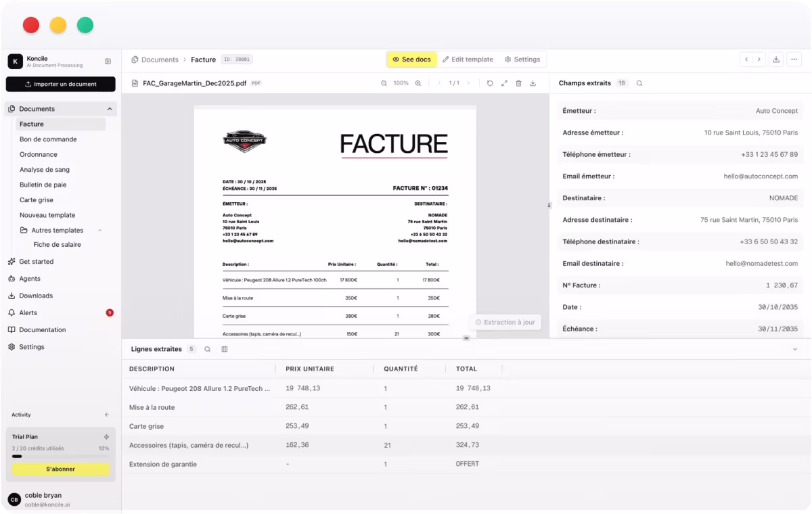Go to next document arrow top right
The image size is (812, 514).
[759, 60]
